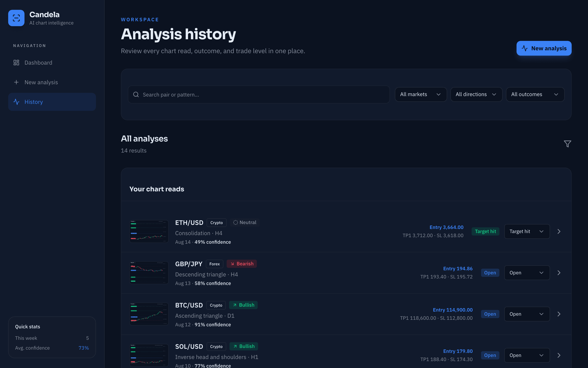This screenshot has width=588, height=368.
Task: Open the All outcomes dropdown
Action: coord(535,94)
